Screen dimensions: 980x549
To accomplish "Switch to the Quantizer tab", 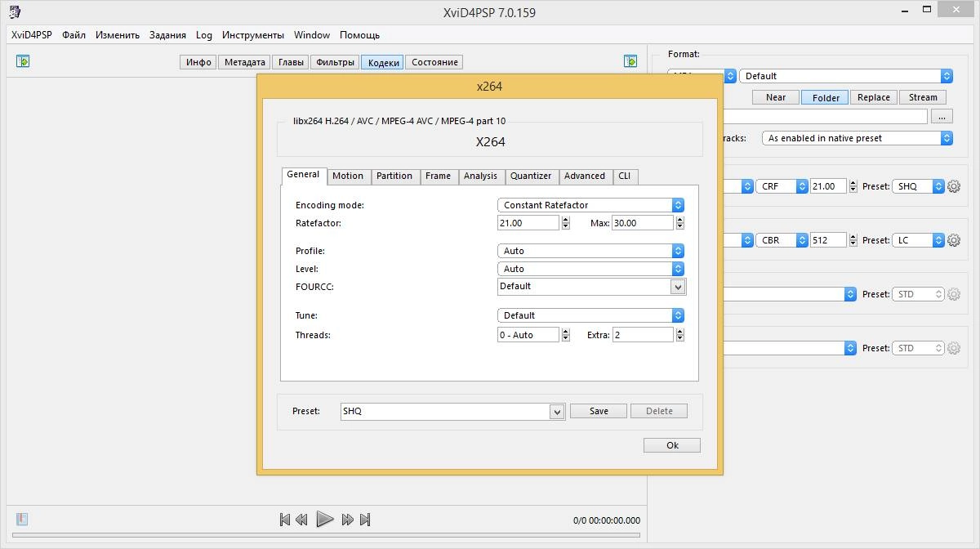I will (531, 176).
